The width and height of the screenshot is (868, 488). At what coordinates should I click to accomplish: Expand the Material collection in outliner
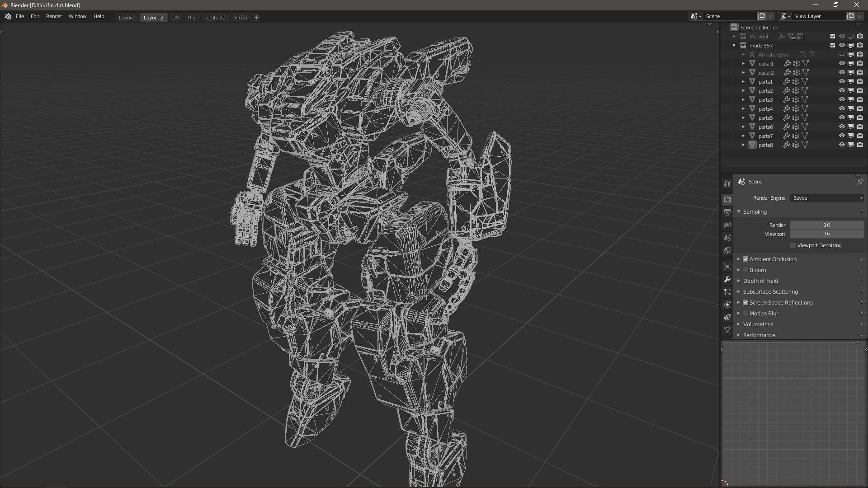[734, 37]
